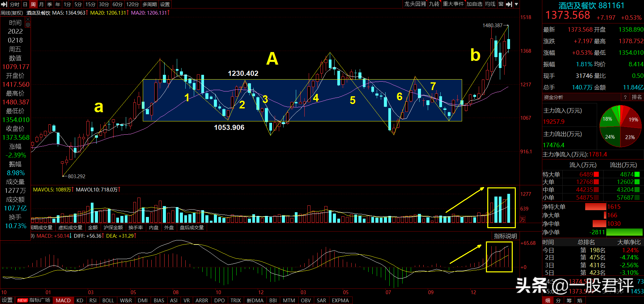This screenshot has width=644, height=304.
Task: Open the top toolbar dropdown triangle
Action: pos(516,4)
